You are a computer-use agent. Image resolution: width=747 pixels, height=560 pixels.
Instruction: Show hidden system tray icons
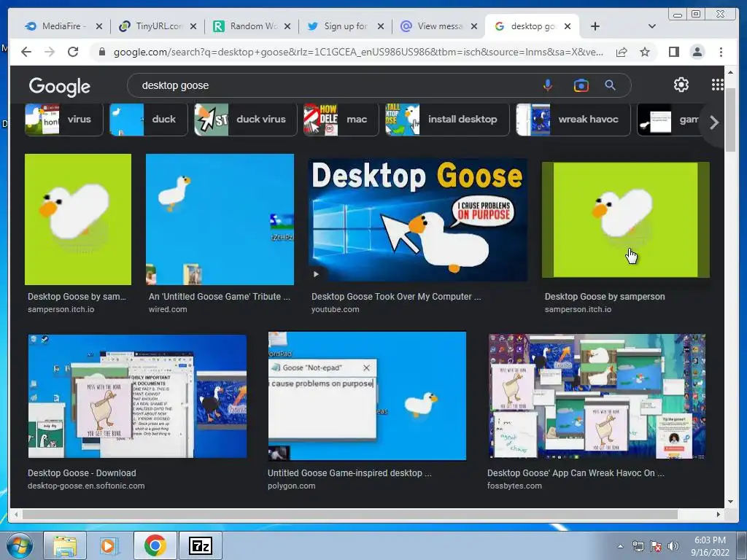coord(620,546)
